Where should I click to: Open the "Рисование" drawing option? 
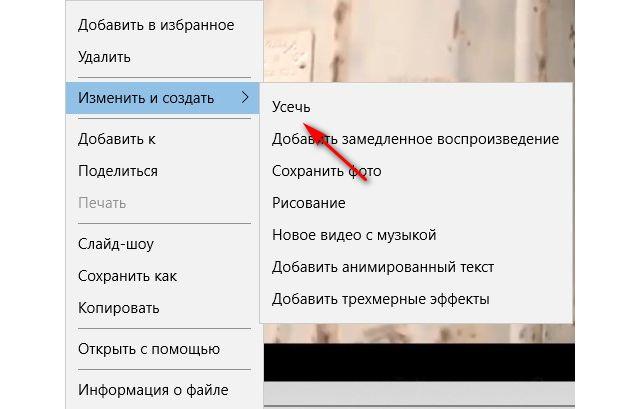pyautogui.click(x=416, y=203)
